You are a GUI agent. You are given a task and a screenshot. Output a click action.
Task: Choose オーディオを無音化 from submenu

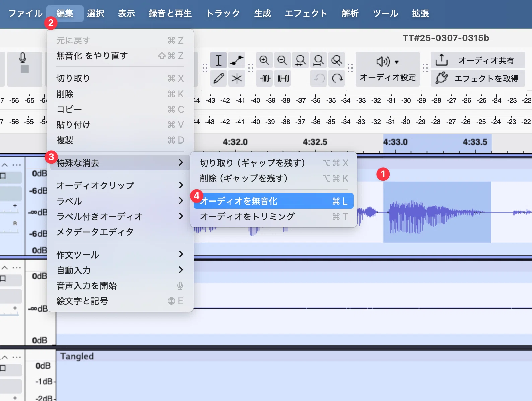tap(273, 201)
